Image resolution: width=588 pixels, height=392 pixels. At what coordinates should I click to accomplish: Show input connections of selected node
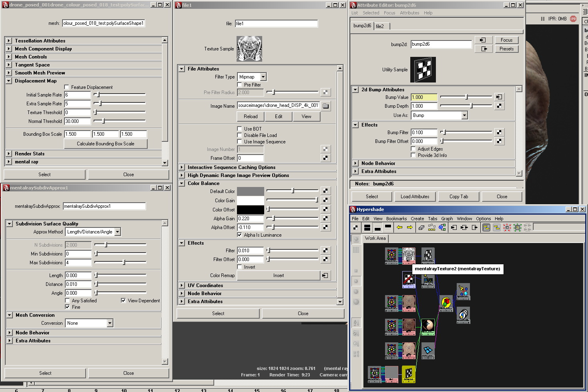[x=454, y=227]
